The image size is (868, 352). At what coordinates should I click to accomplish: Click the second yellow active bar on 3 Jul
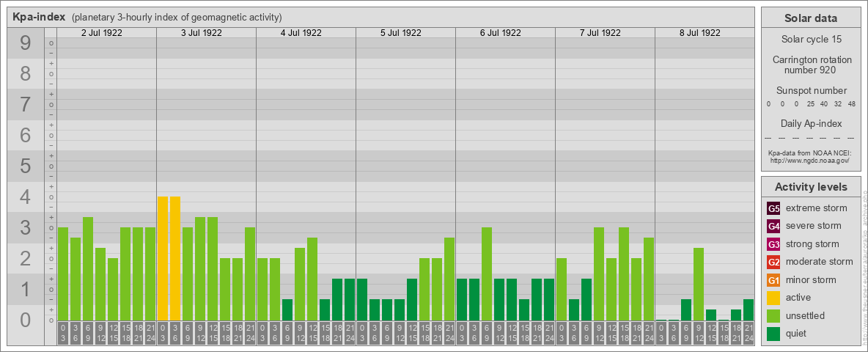coord(175,258)
